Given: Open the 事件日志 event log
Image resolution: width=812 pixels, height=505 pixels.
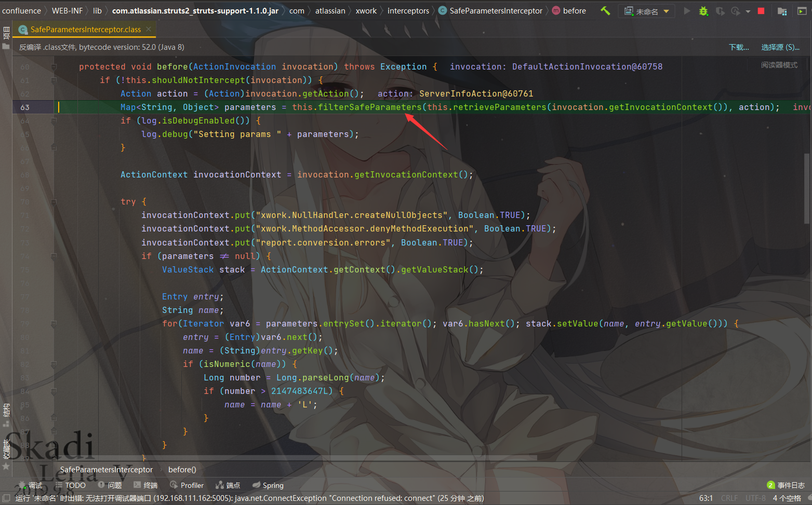Looking at the screenshot, I should (786, 485).
